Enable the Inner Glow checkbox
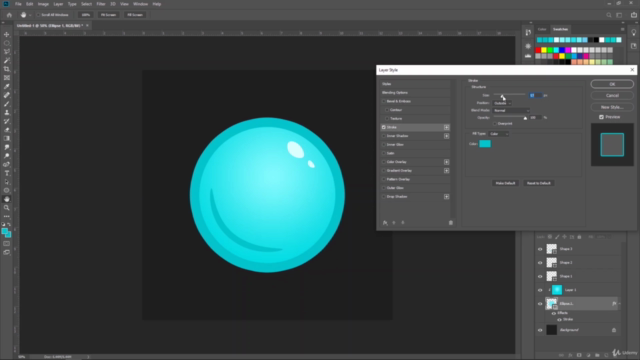This screenshot has width=640, height=360. tap(384, 144)
